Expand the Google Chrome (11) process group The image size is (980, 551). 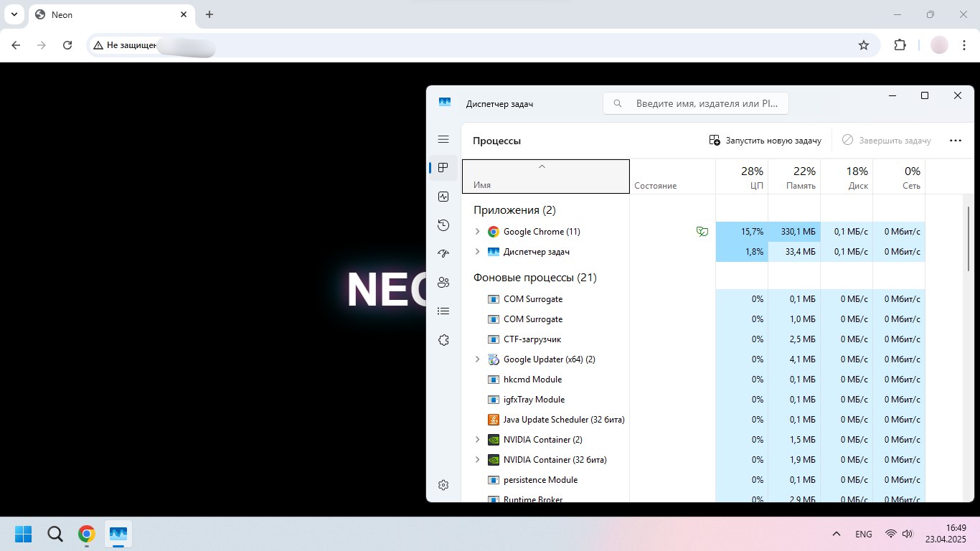coord(478,232)
